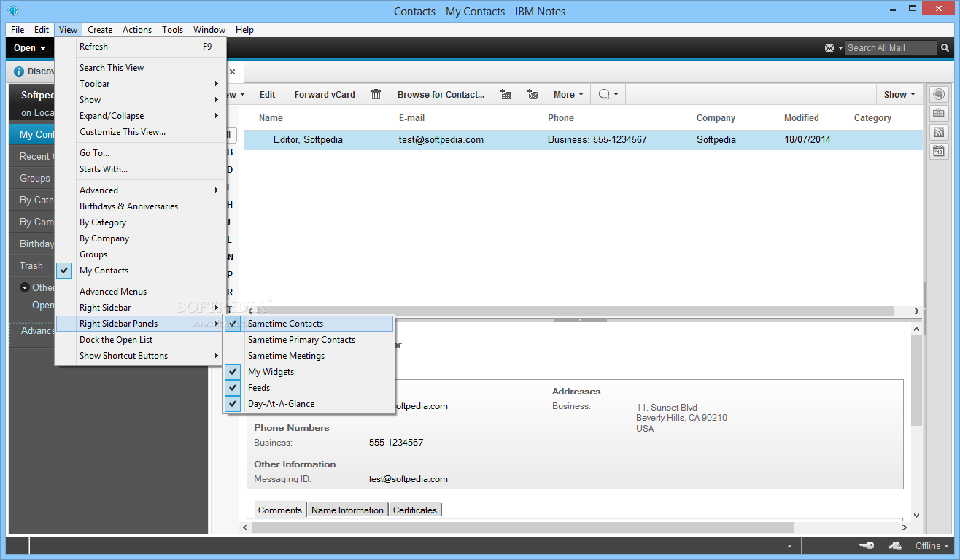Click the IBM Notes title bar icon
This screenshot has height=560, width=960.
click(13, 11)
